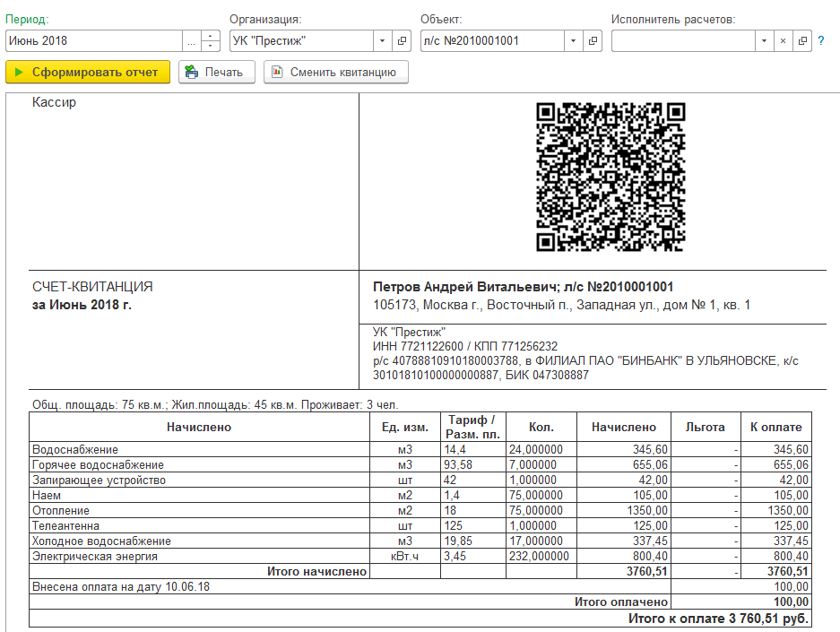Select the Телеантенна row name
Viewport: 840px width, 632px height.
point(66,526)
